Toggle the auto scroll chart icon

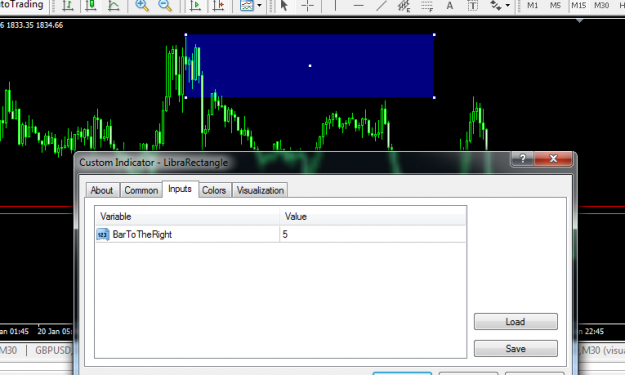(x=195, y=6)
